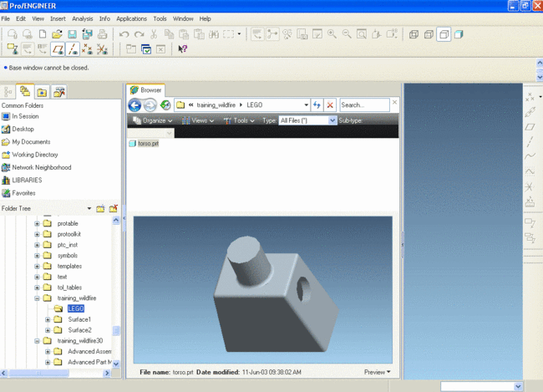543x392 pixels.
Task: Click the new folder icon beside Folder Tree
Action: 100,208
